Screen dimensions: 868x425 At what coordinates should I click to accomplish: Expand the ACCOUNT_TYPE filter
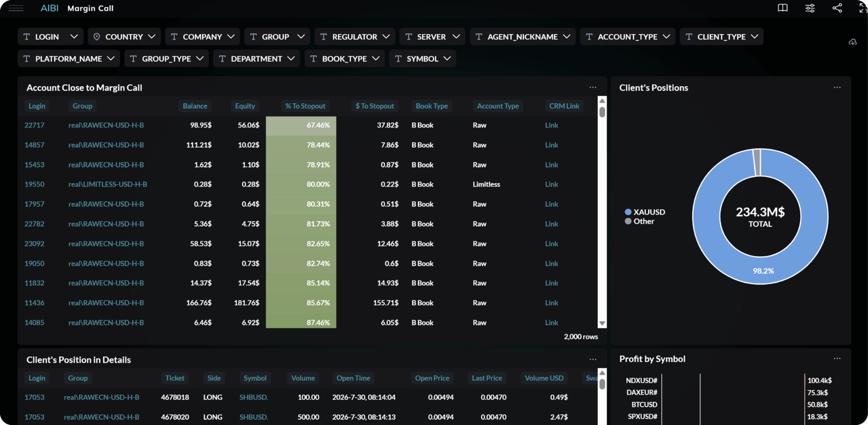pos(628,37)
